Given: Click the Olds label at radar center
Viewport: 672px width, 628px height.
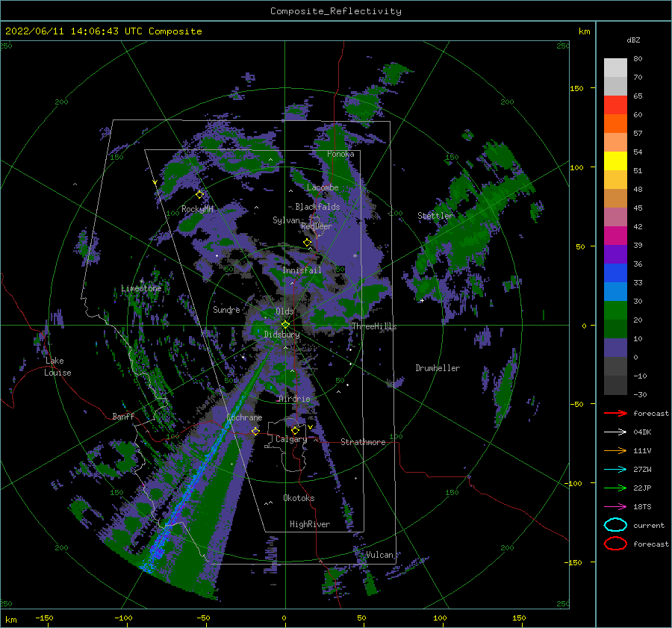Looking at the screenshot, I should pyautogui.click(x=284, y=311).
